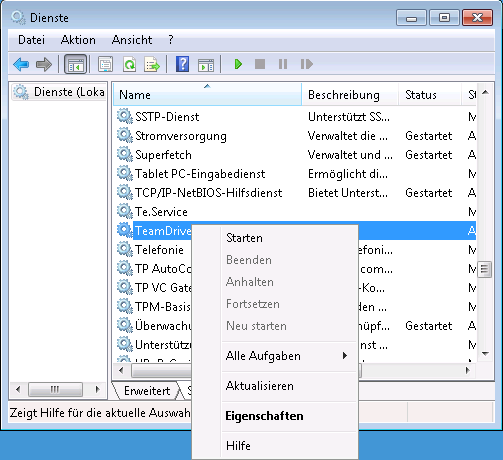This screenshot has width=503, height=460.
Task: Click the toolbar properties sheet icon
Action: coord(105,64)
